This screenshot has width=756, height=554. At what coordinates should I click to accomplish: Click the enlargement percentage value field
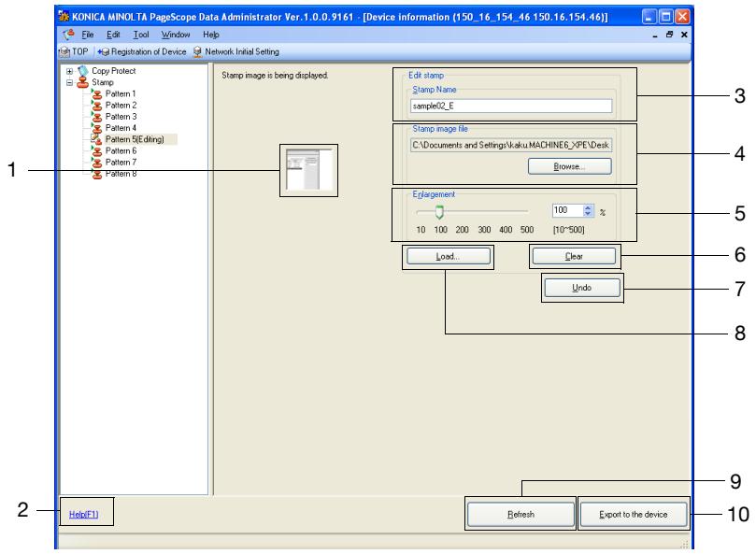[567, 210]
